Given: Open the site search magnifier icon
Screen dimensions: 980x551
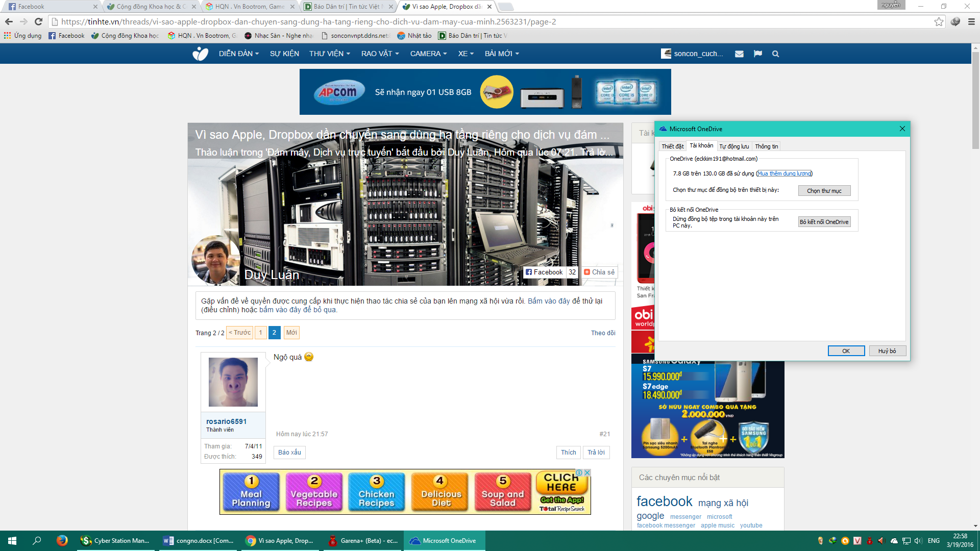Looking at the screenshot, I should 775,54.
